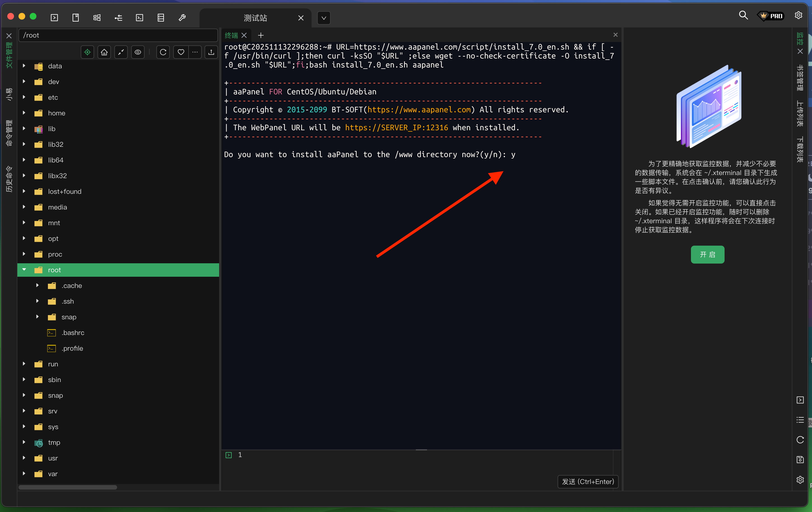Toggle the 监控 monitoring panel tab on right edge
The width and height of the screenshot is (812, 512).
click(x=800, y=39)
